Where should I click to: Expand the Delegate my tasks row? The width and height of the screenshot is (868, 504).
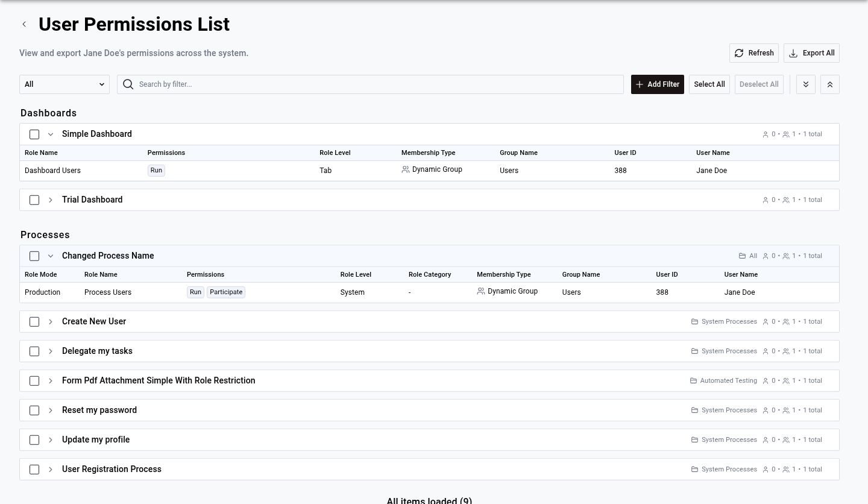[51, 351]
